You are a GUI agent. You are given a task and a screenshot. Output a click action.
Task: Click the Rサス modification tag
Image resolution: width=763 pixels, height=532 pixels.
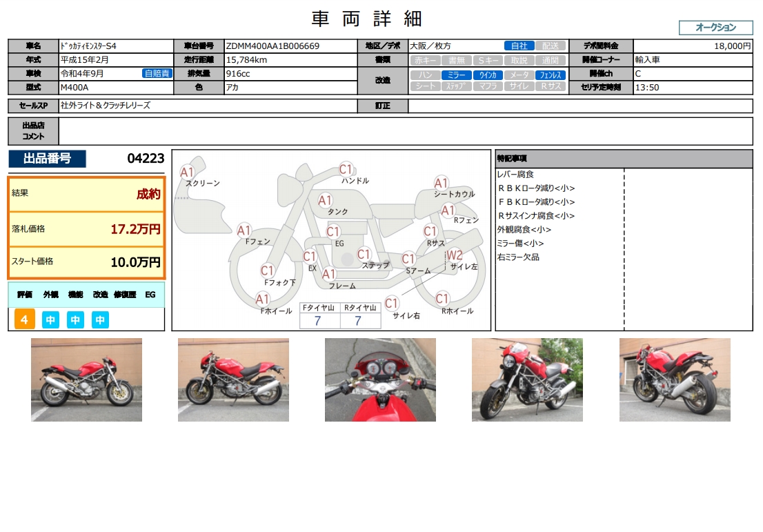tap(551, 86)
